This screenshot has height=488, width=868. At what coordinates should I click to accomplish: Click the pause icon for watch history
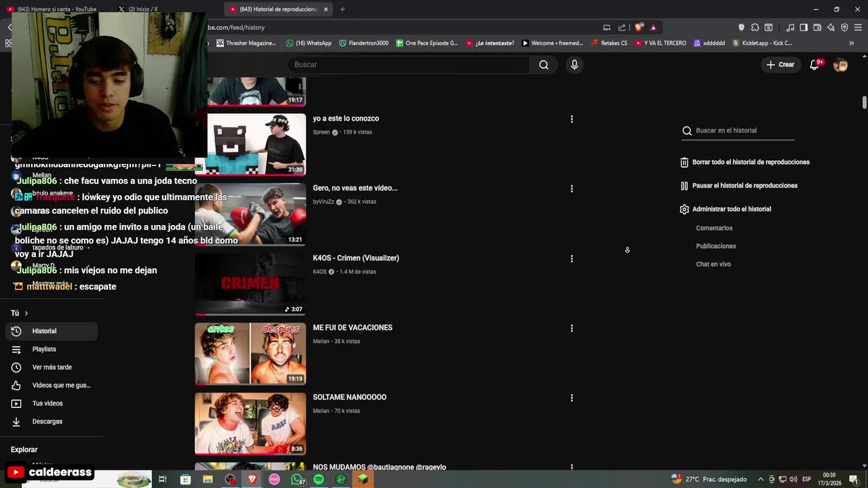point(684,186)
